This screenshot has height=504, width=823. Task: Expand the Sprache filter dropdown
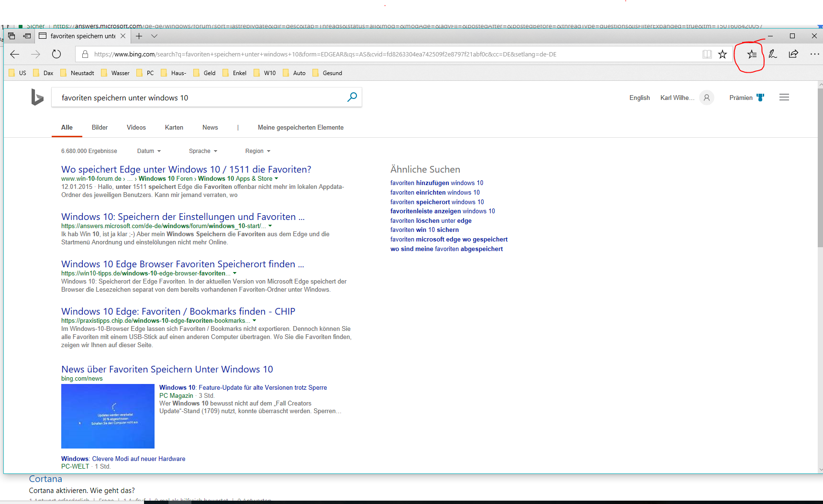pyautogui.click(x=203, y=151)
